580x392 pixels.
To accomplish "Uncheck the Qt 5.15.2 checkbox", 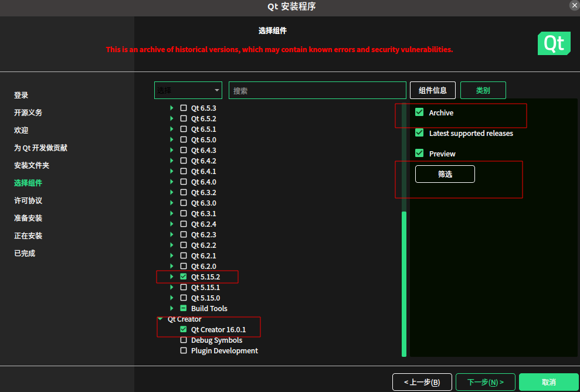I will 183,276.
